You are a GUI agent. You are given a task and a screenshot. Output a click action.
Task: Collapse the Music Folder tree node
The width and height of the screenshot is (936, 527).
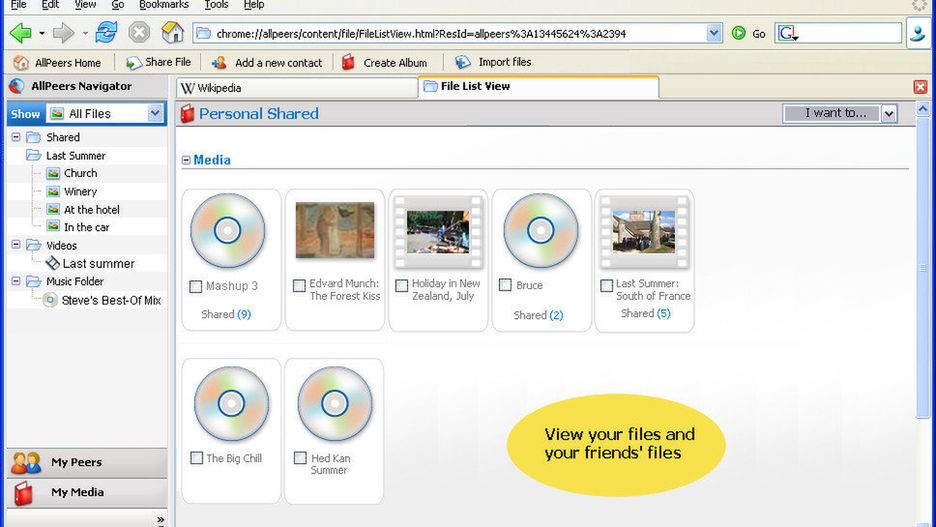16,281
